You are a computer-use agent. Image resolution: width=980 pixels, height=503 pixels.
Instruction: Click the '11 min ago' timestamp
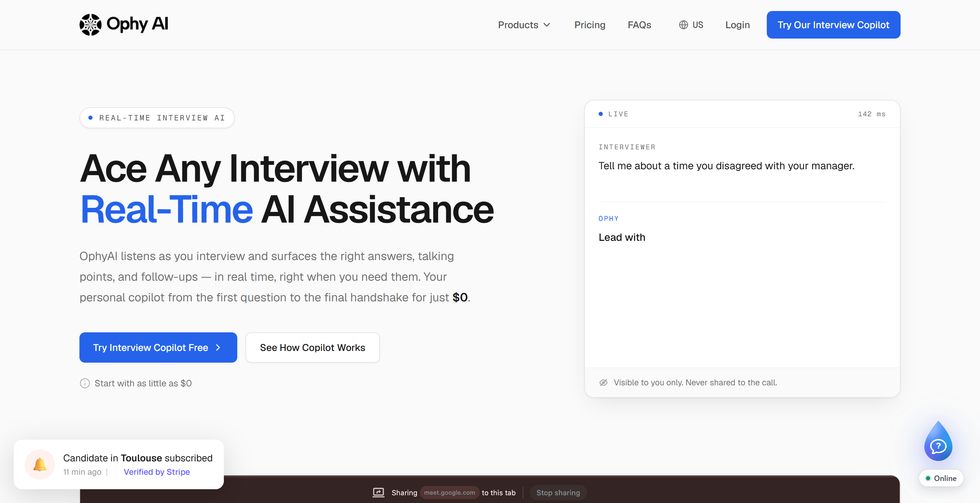pos(82,472)
